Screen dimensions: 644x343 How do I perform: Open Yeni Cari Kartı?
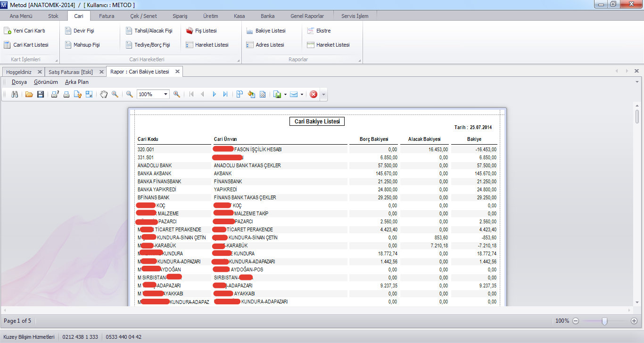pyautogui.click(x=25, y=31)
